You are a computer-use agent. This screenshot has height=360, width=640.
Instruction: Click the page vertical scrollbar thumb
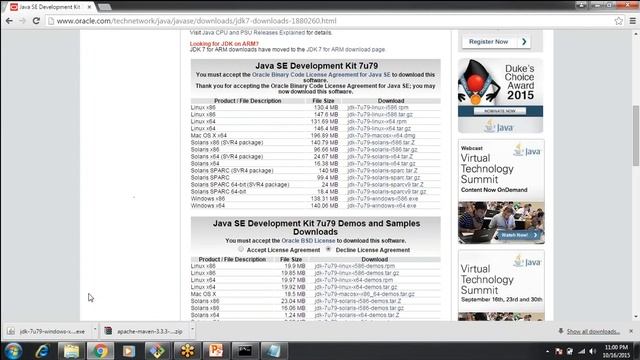tap(636, 136)
